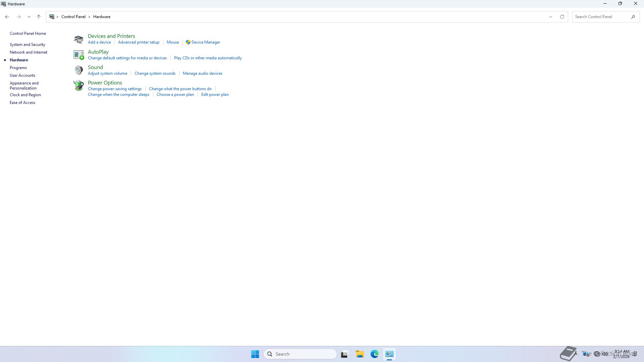The width and height of the screenshot is (644, 362).
Task: Click Change system sounds link
Action: (x=155, y=73)
